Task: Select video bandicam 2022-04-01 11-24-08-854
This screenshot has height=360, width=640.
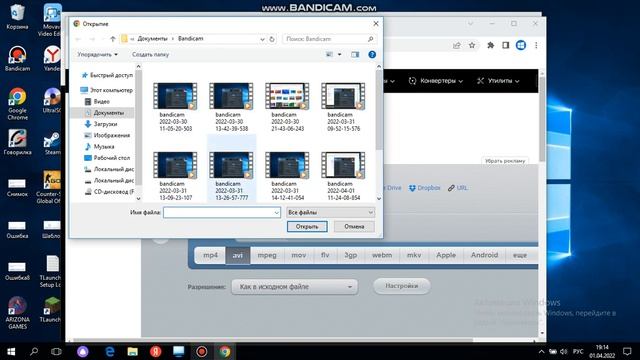Action: (343, 176)
